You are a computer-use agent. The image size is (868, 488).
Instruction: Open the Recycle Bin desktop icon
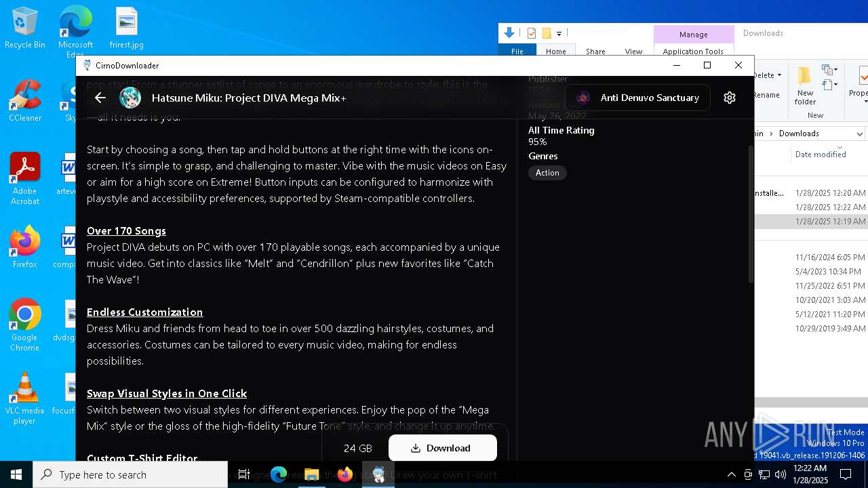pyautogui.click(x=25, y=28)
